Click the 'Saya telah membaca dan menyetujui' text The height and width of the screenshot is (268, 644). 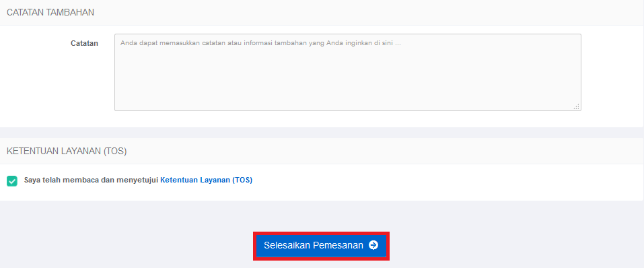(x=91, y=180)
